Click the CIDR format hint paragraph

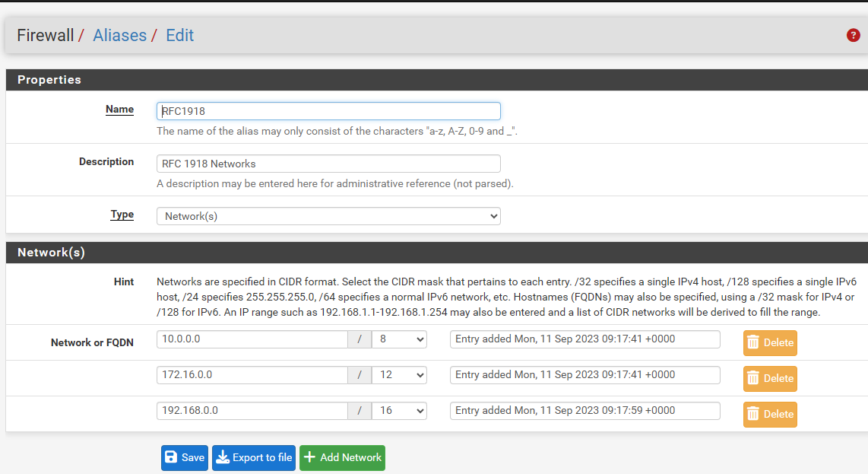[x=506, y=297]
